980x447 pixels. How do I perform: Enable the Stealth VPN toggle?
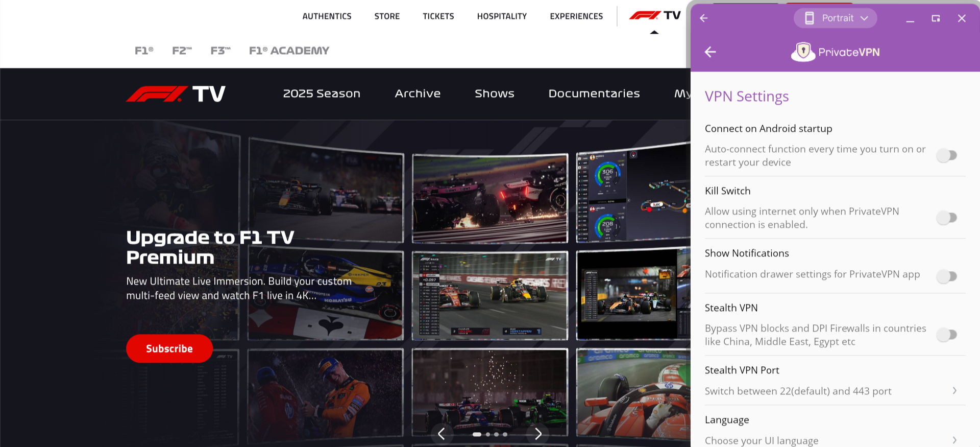point(947,335)
